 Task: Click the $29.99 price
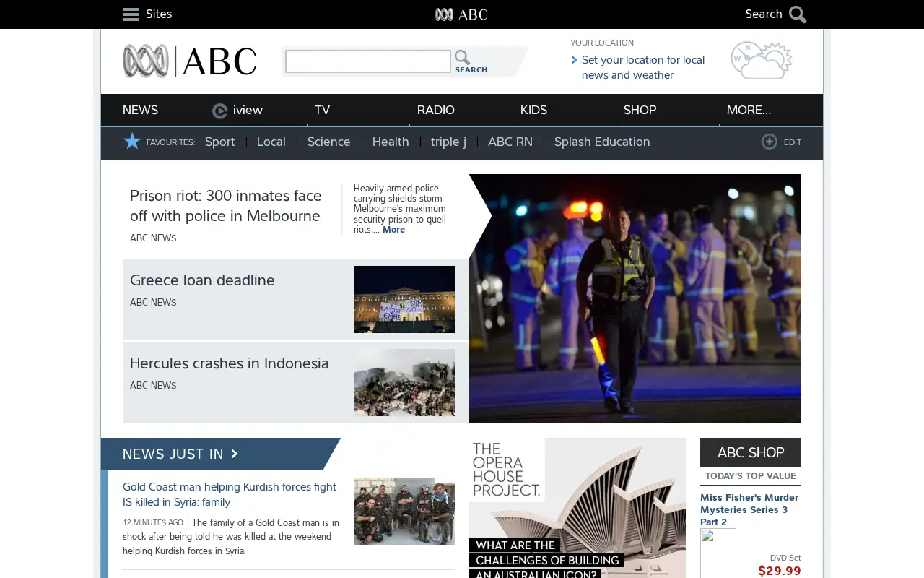tap(780, 571)
